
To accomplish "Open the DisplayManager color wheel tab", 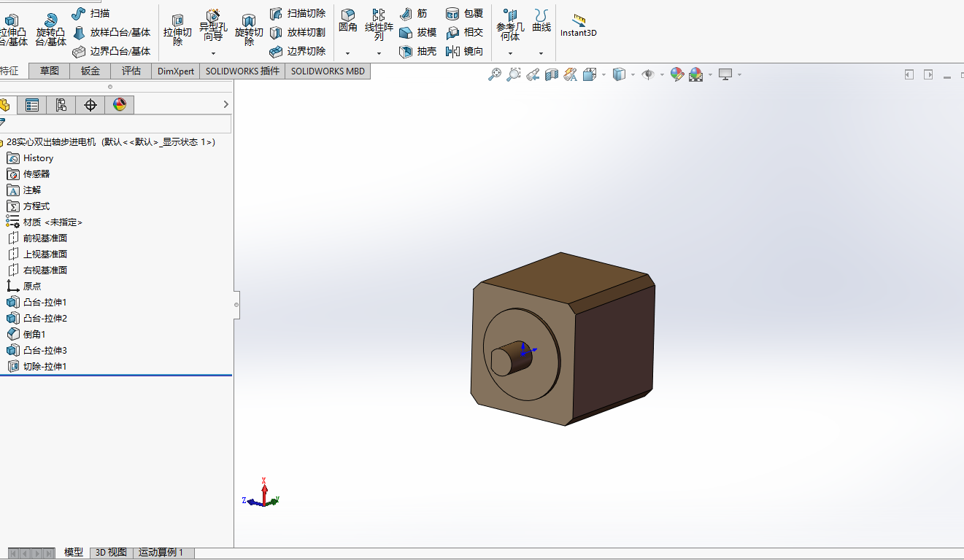I will [x=120, y=105].
